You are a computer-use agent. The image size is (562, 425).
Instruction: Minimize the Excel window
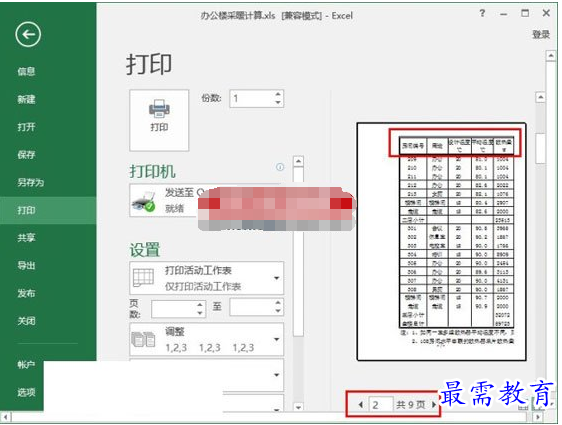point(504,14)
